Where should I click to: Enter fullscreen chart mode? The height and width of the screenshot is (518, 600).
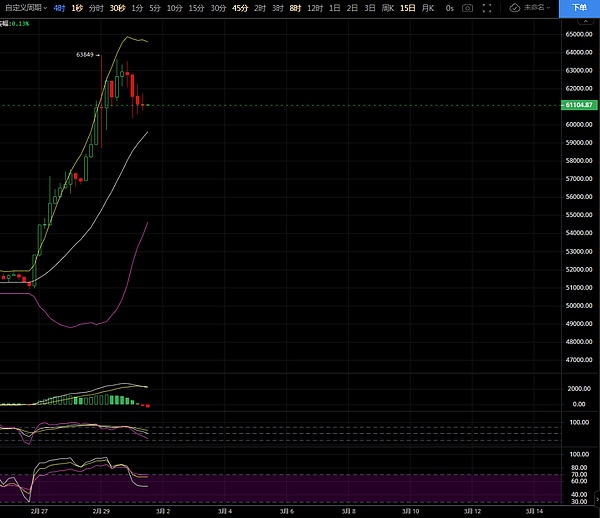click(489, 7)
